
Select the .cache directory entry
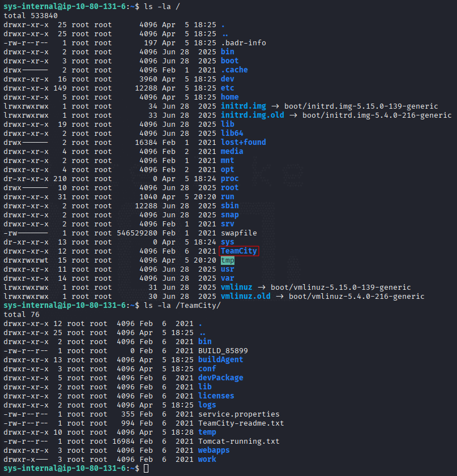(x=234, y=70)
